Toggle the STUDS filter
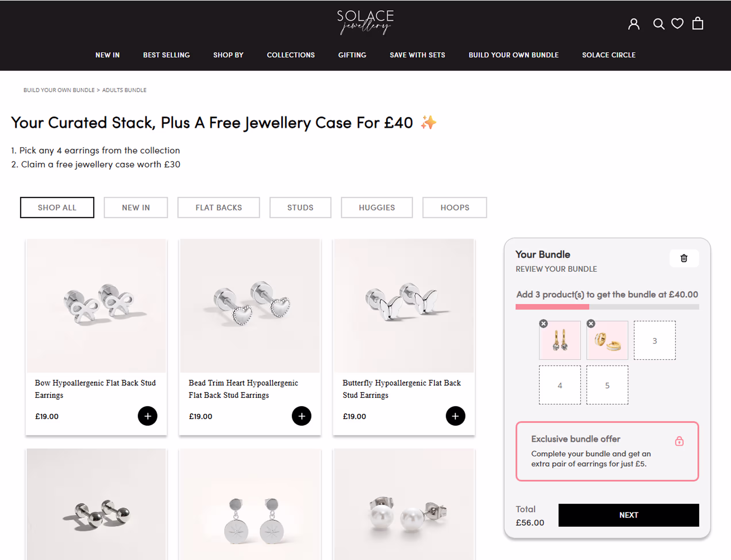 (x=300, y=207)
